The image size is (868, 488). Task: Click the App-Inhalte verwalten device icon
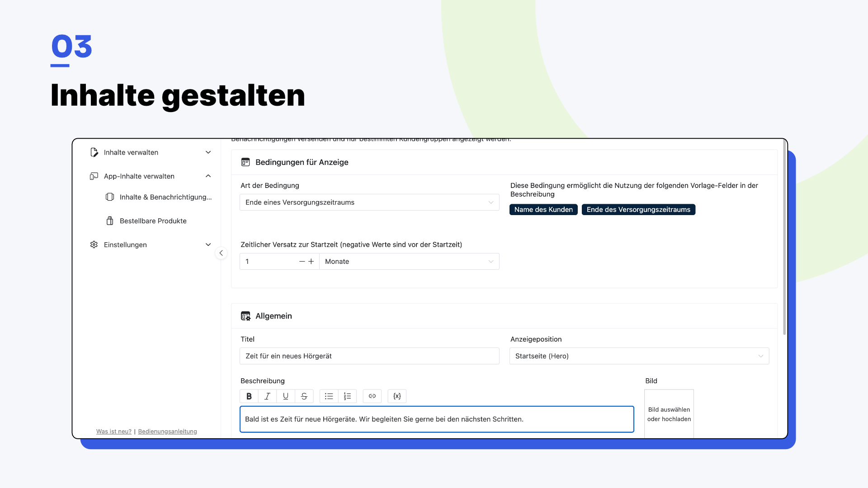94,176
